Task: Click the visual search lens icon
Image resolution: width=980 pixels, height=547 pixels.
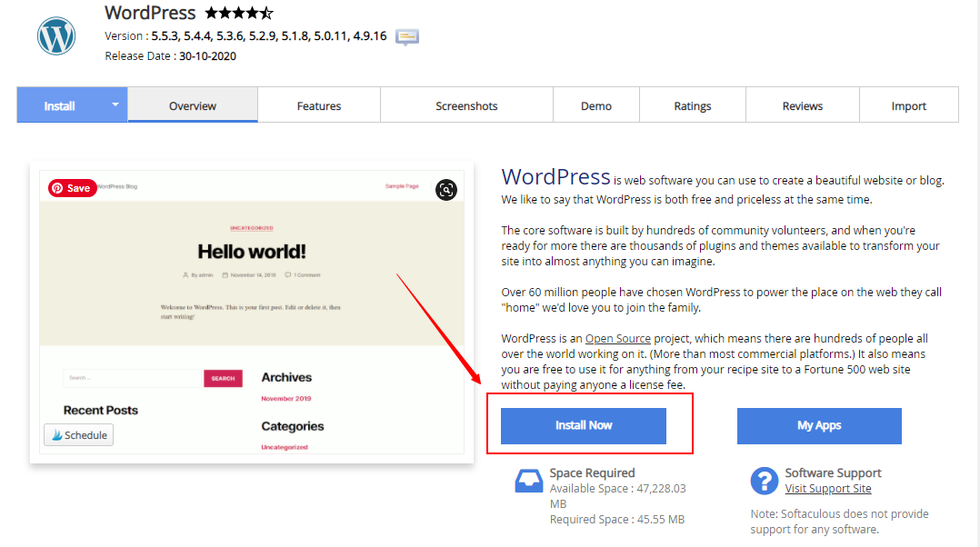Action: click(x=446, y=190)
